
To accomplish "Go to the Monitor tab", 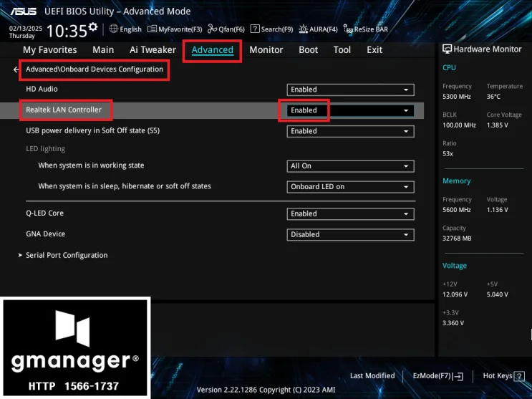I will pos(266,50).
